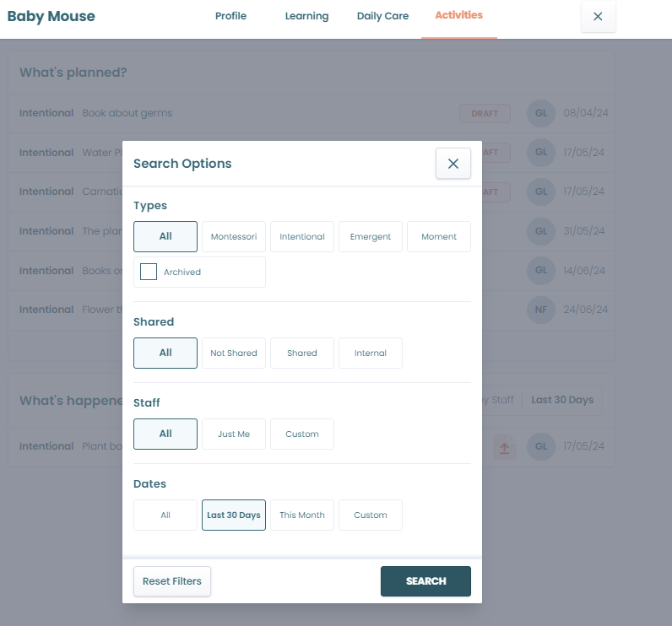672x626 pixels.
Task: Choose the Not Shared filter
Action: tap(234, 353)
